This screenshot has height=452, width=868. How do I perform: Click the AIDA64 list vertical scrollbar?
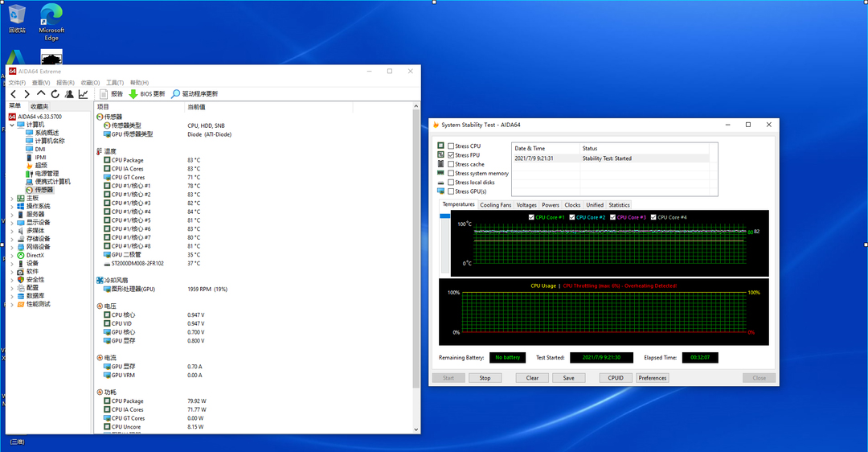416,249
